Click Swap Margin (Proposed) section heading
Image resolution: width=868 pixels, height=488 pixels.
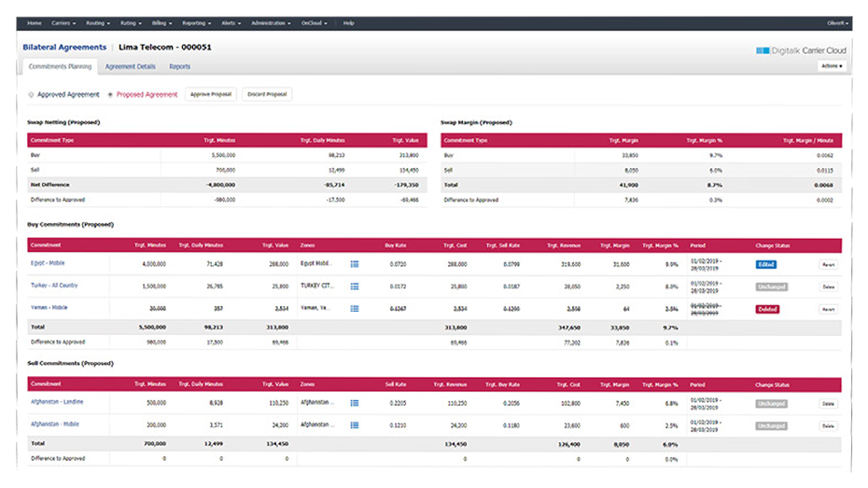pos(476,122)
